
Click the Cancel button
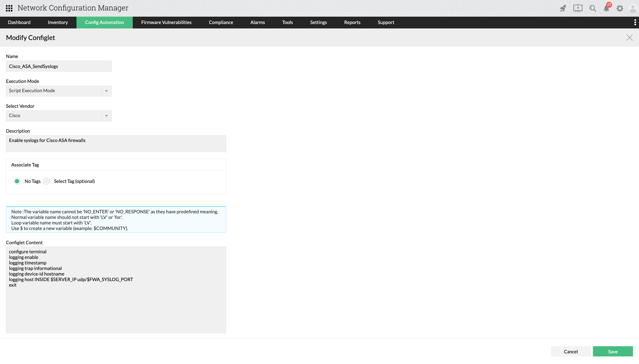click(571, 351)
